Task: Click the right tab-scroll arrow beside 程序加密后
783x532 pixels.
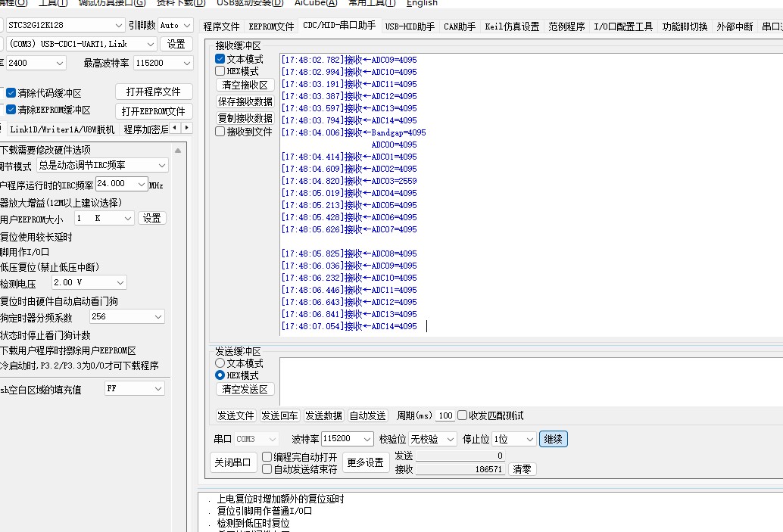Action: 187,129
